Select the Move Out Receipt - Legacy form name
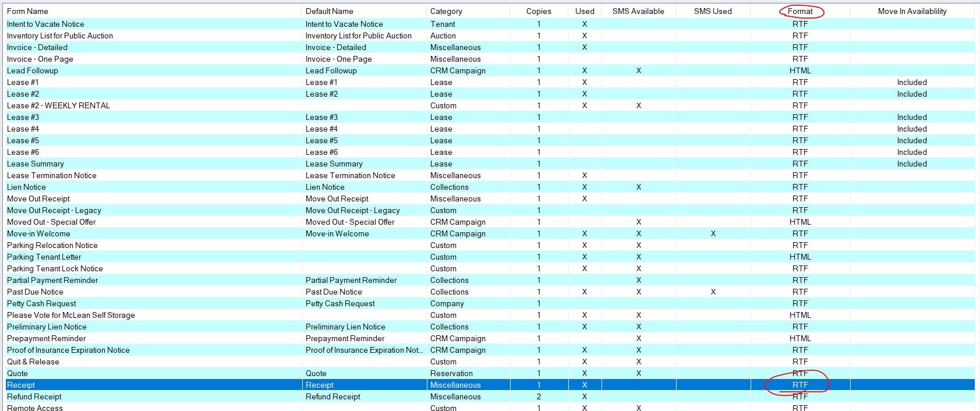The width and height of the screenshot is (980, 411). click(54, 210)
